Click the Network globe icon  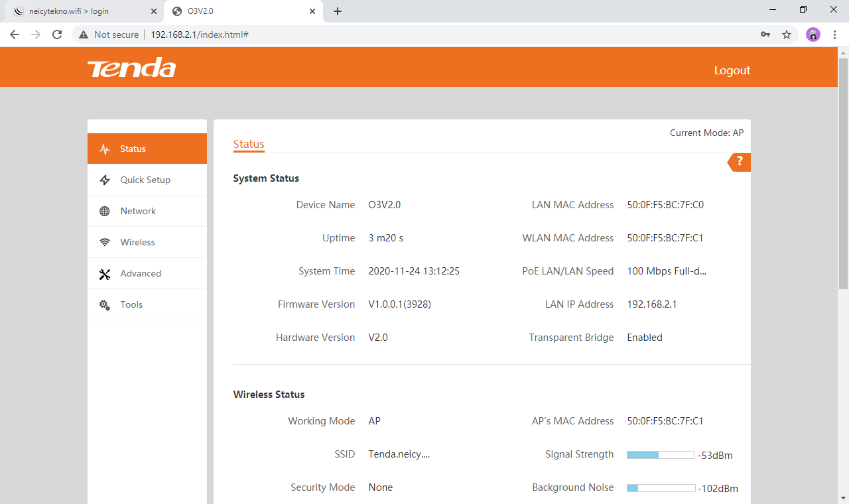coord(105,212)
